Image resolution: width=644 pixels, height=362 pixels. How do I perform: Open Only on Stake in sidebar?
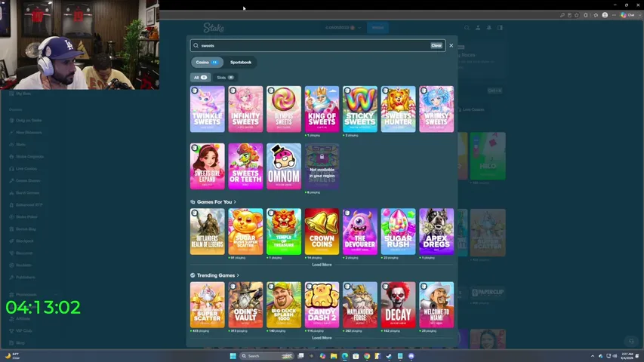26,120
